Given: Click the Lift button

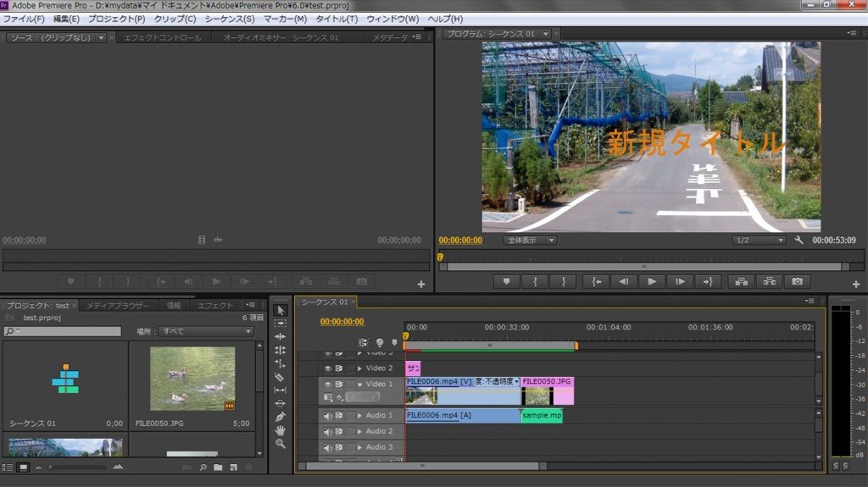Looking at the screenshot, I should (x=741, y=282).
